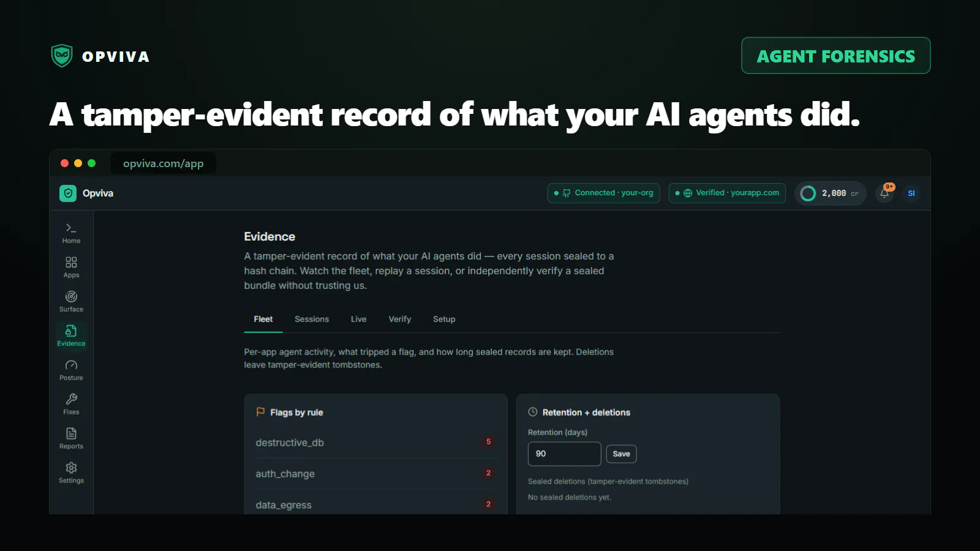The width and height of the screenshot is (980, 551).
Task: Click the destructive_db count badge 5
Action: point(488,441)
